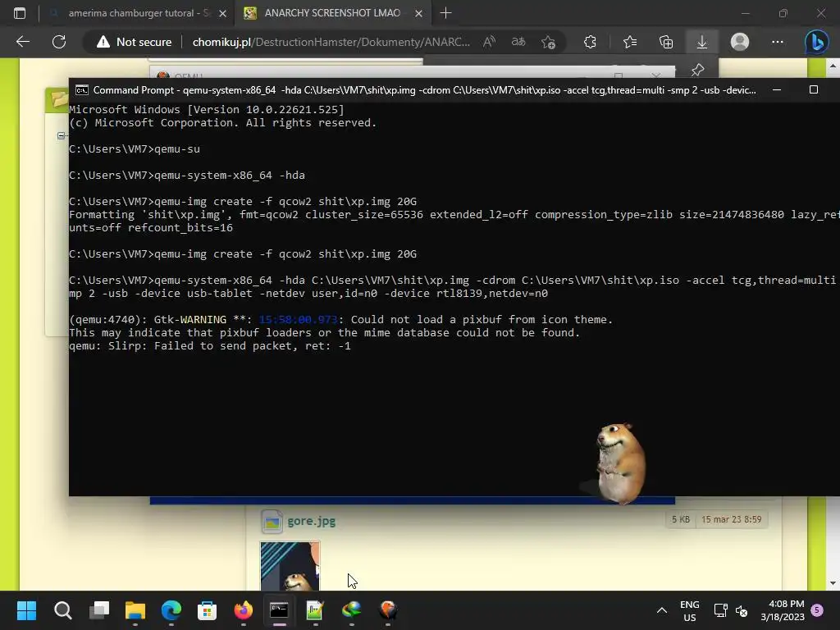Open Microsoft Store from the taskbar

208,610
